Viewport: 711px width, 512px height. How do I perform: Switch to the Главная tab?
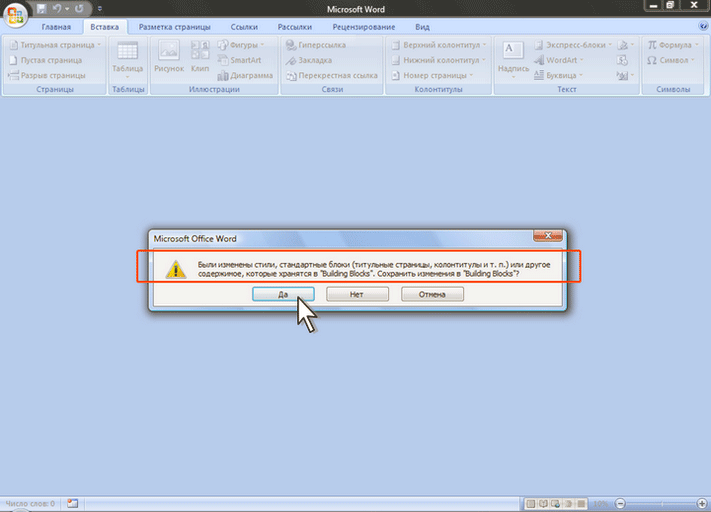coord(56,27)
